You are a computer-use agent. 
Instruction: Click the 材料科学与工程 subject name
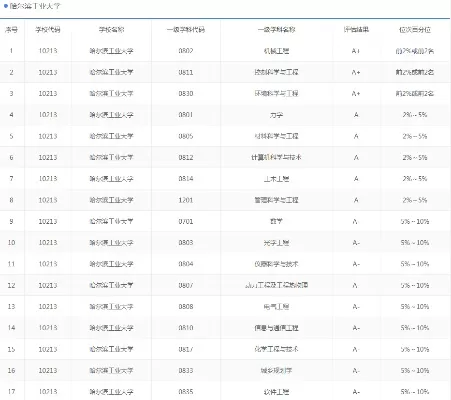click(x=276, y=136)
